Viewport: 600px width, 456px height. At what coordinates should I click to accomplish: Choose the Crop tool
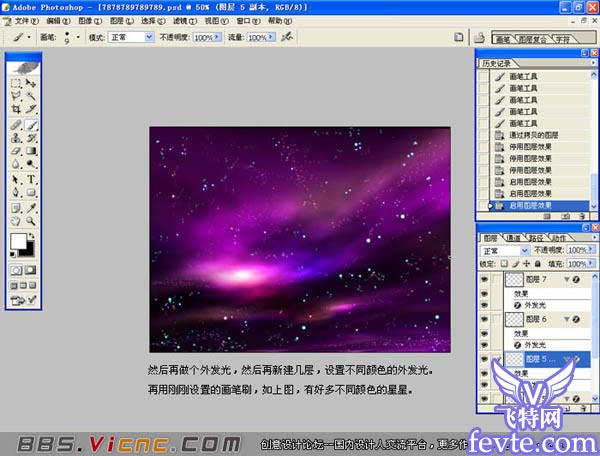[16, 108]
